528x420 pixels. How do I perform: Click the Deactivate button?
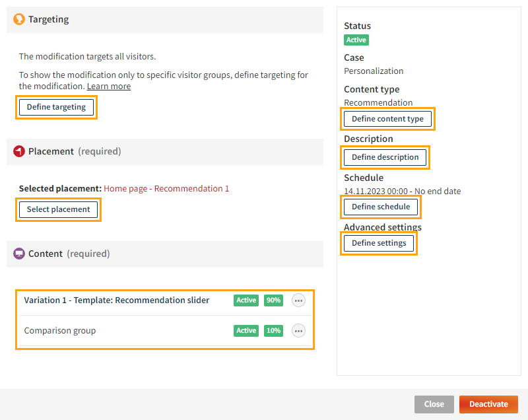click(x=488, y=404)
